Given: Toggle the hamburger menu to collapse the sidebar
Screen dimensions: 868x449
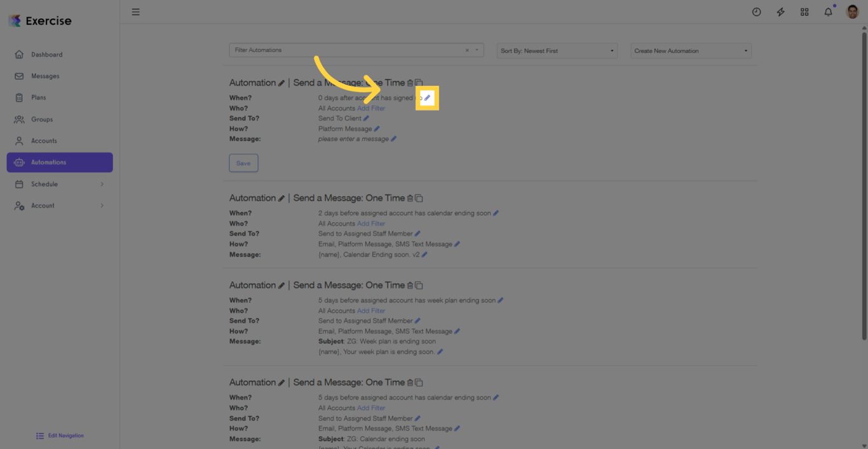Looking at the screenshot, I should pos(135,12).
